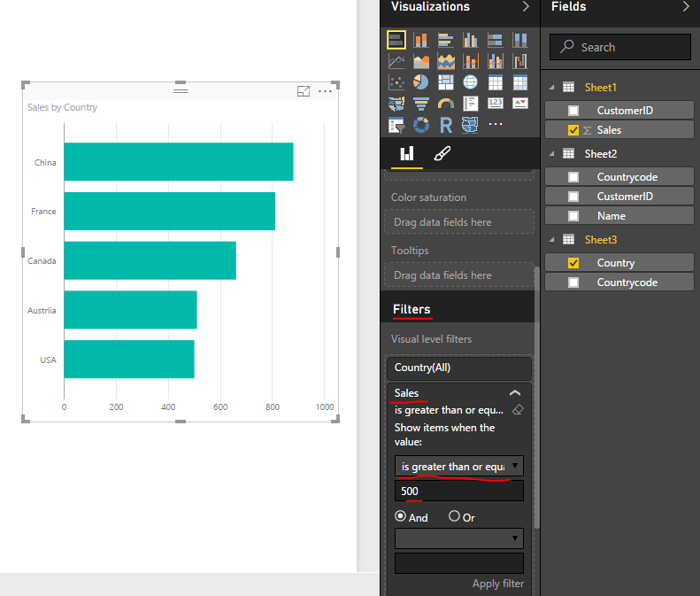Select the Area chart visual
Screen dimensions: 700x596
(420, 61)
